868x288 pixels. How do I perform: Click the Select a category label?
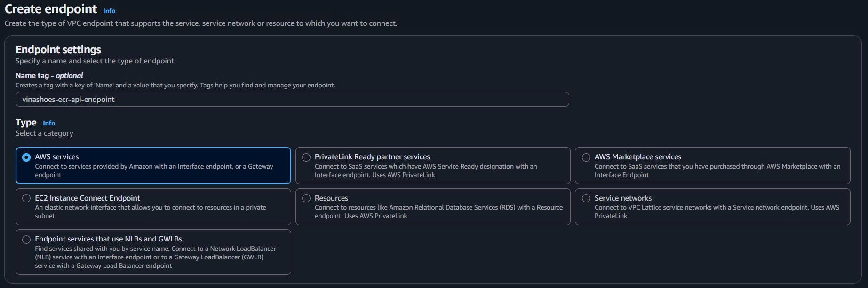44,133
